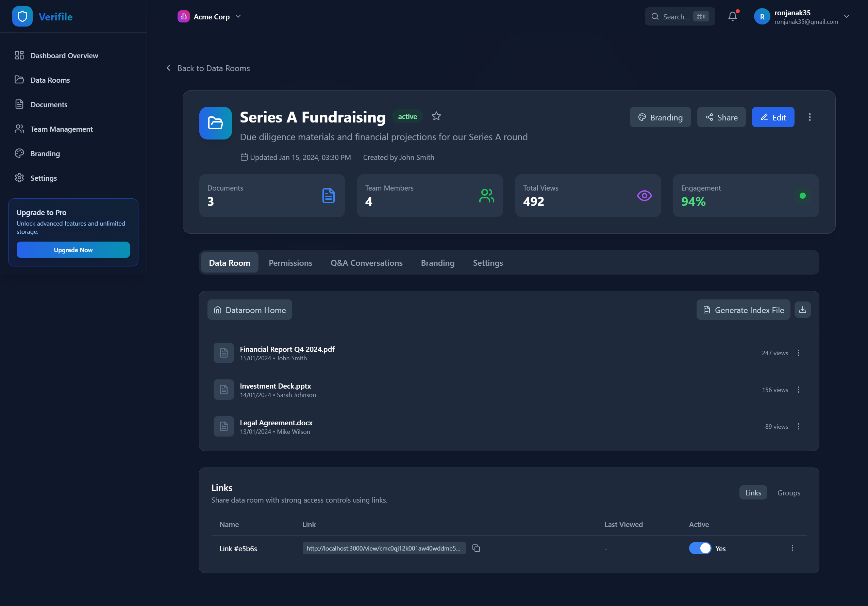
Task: Switch the Links section to Groups view
Action: (789, 492)
